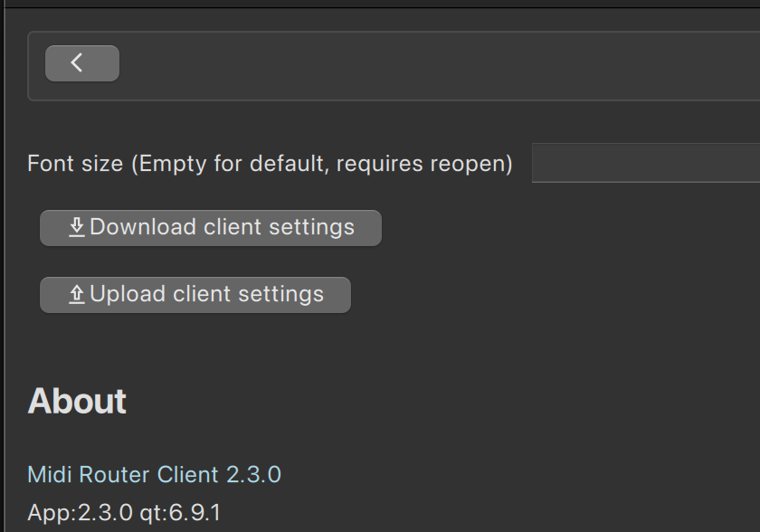Viewport: 760px width, 532px height.
Task: Click '2.3.0' in the Midi Router link
Action: 253,474
